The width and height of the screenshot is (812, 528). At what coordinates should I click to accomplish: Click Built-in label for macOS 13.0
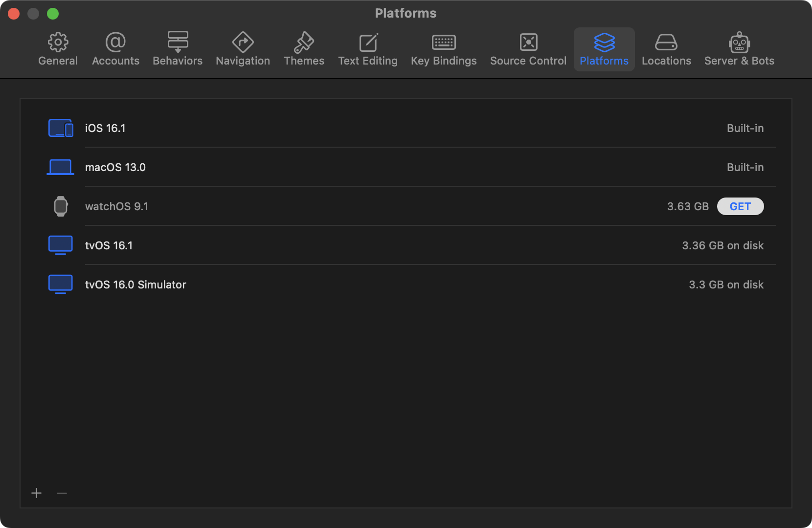(745, 167)
